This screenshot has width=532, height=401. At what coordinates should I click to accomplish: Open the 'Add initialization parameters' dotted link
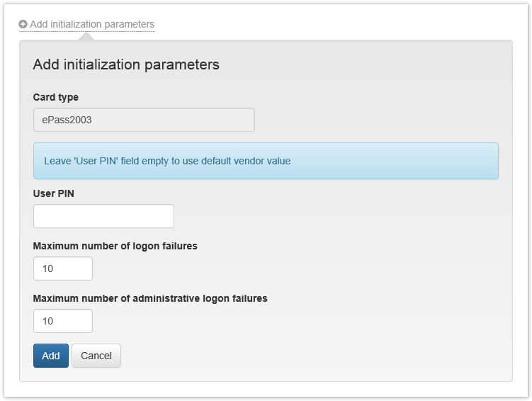91,24
